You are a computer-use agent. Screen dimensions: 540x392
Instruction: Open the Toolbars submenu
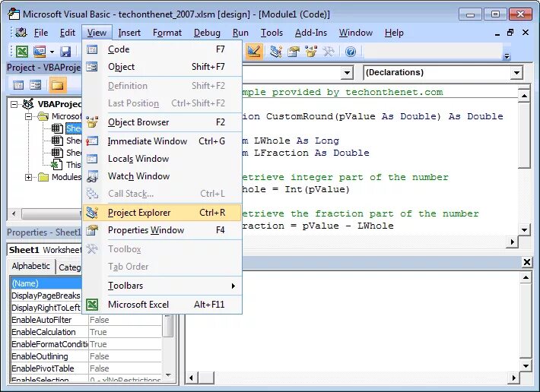[x=162, y=286]
